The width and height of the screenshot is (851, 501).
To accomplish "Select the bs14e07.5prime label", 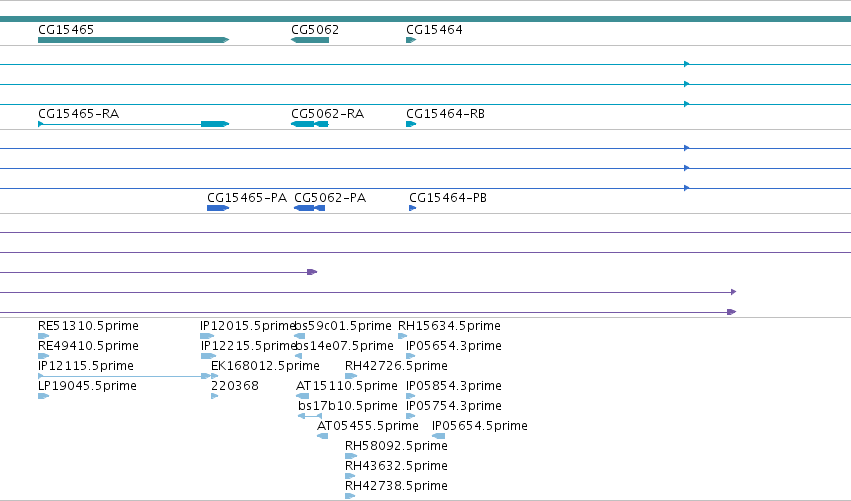I will [x=344, y=346].
